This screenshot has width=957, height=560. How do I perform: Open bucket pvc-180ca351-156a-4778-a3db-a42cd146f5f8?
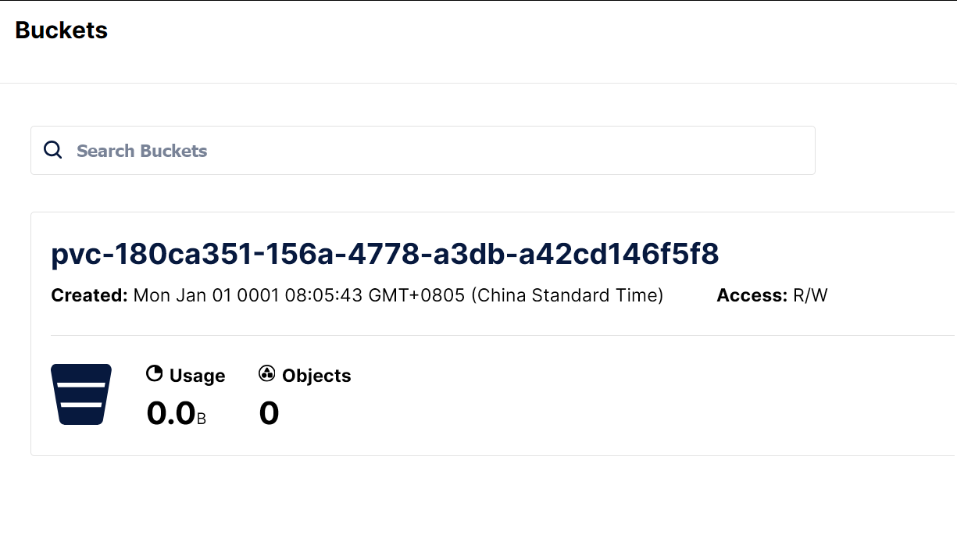point(384,255)
